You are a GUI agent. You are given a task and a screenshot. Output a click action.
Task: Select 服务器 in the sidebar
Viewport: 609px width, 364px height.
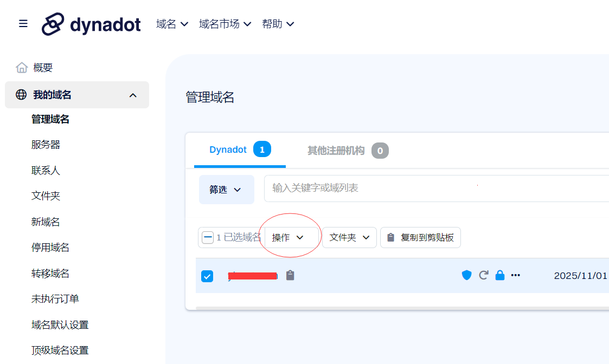coord(46,145)
